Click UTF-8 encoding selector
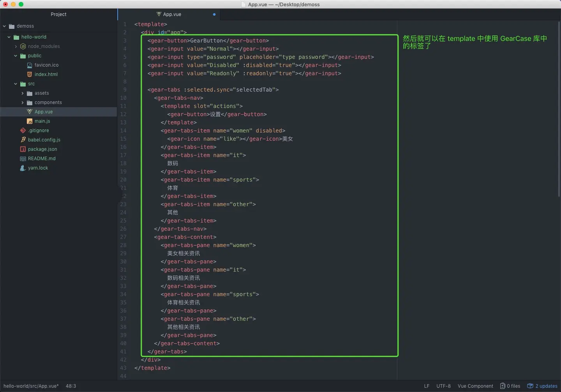Image resolution: width=561 pixels, height=392 pixels. pos(443,386)
